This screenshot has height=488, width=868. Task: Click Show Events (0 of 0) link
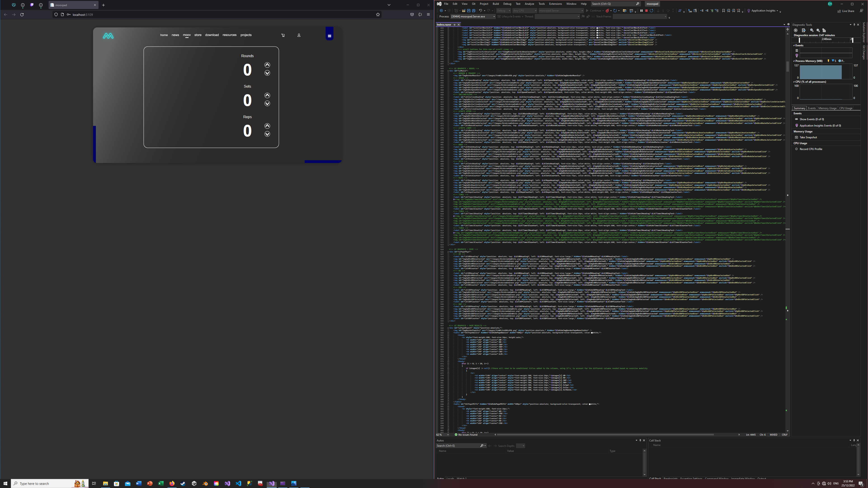(812, 119)
